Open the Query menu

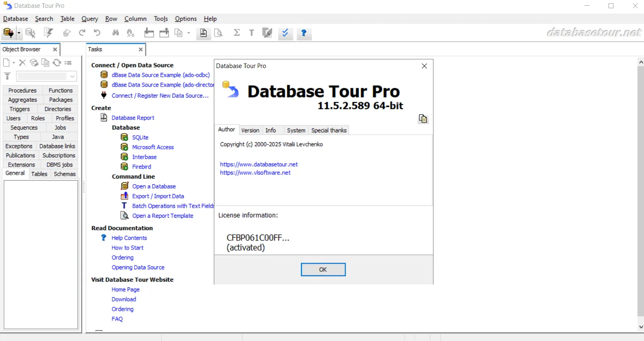(x=90, y=19)
